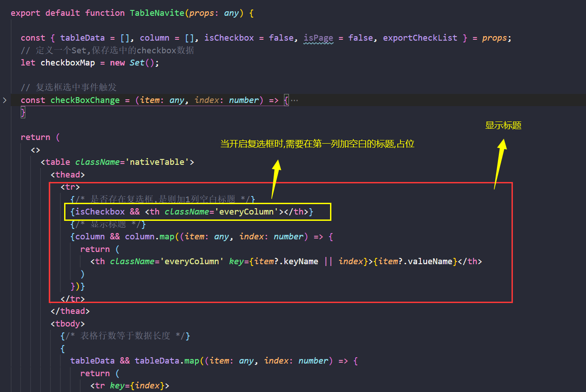Click the 'export default function' keywords
Image resolution: width=586 pixels, height=392 pixels.
click(68, 13)
